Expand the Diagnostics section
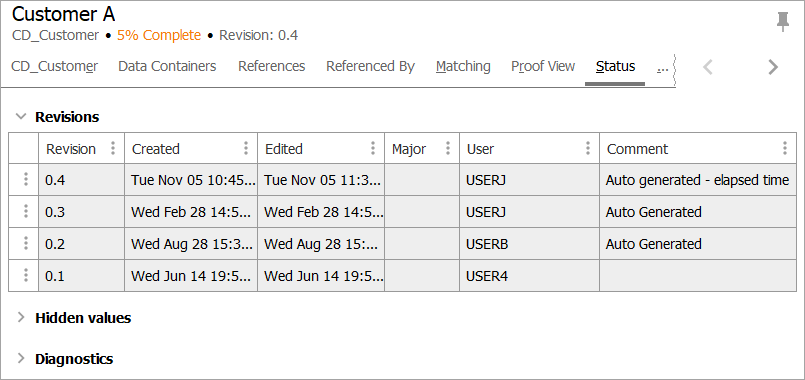The height and width of the screenshot is (380, 805). pos(21,358)
